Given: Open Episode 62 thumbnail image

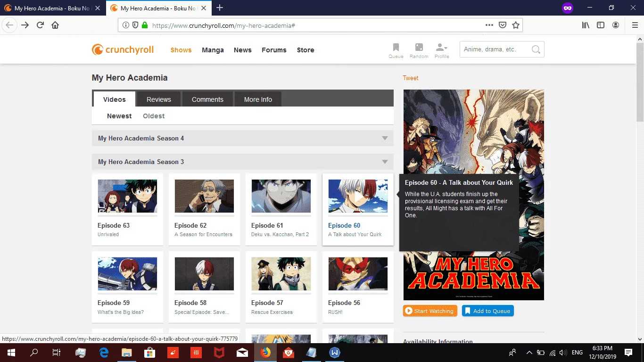Looking at the screenshot, I should pyautogui.click(x=204, y=196).
